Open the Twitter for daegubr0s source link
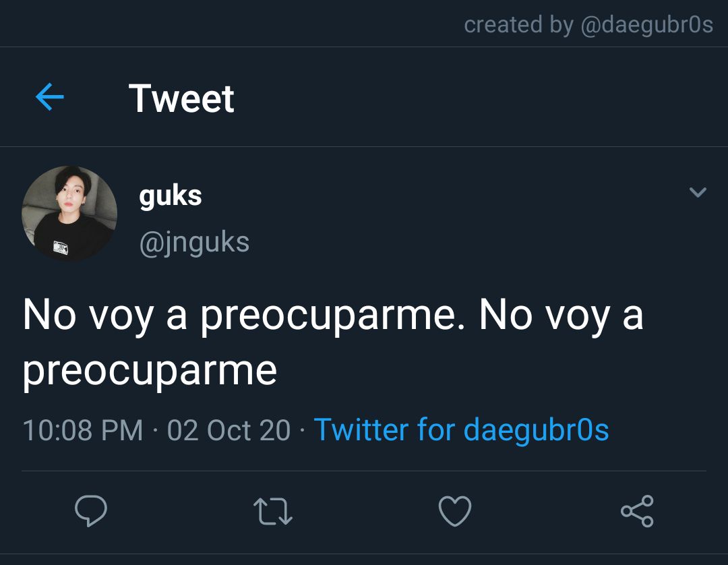Image resolution: width=728 pixels, height=565 pixels. point(462,429)
